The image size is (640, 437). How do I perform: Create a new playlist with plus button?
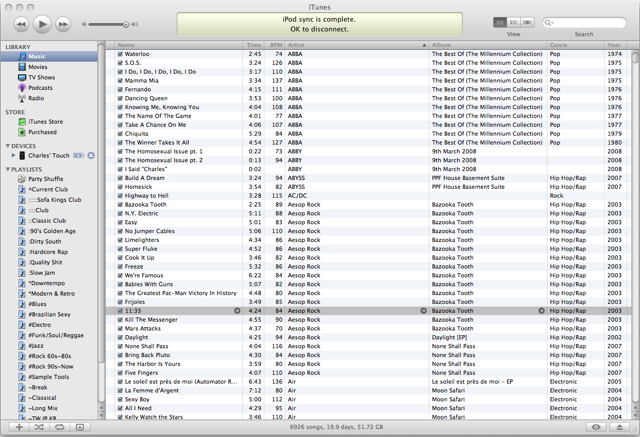coord(19,427)
